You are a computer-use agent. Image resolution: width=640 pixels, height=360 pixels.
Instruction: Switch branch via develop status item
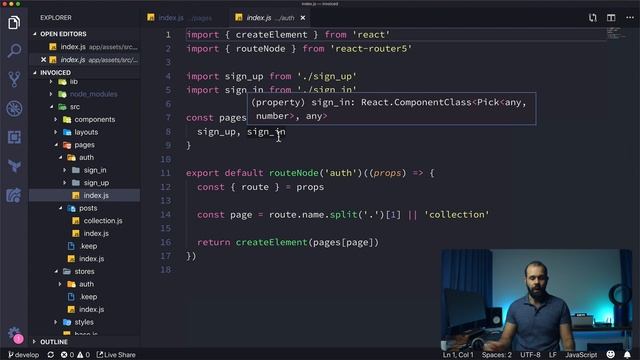click(x=23, y=355)
